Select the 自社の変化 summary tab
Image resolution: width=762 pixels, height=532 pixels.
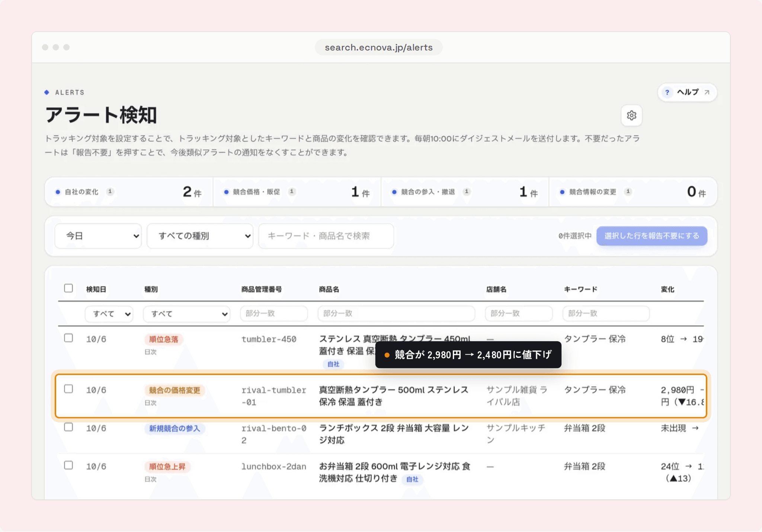(129, 192)
